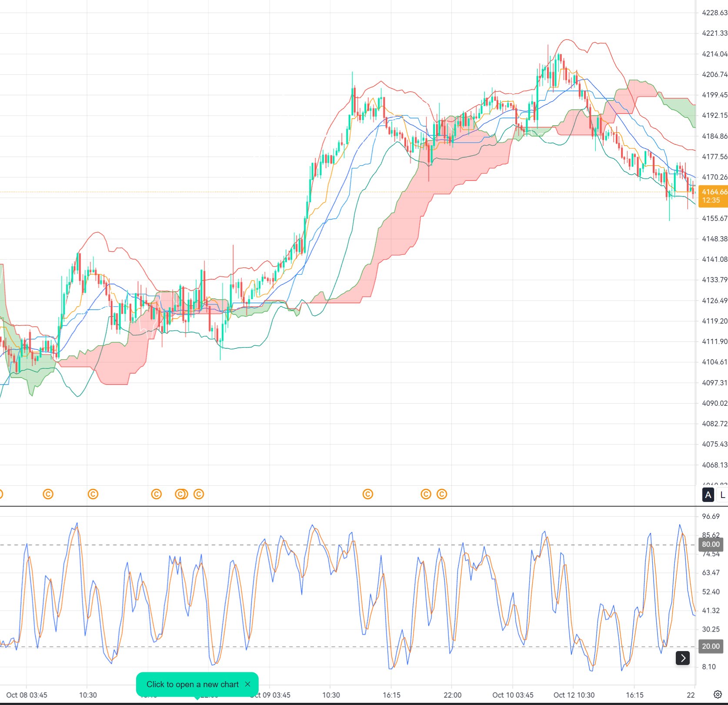This screenshot has height=705, width=728.
Task: Jump to latest bar with arrow button
Action: 683,658
